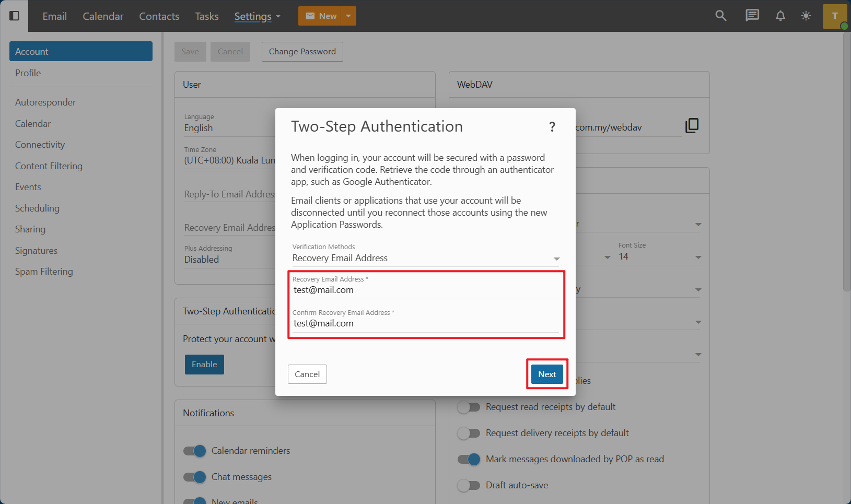
Task: Click the page vertical scrollbar
Action: point(846,157)
